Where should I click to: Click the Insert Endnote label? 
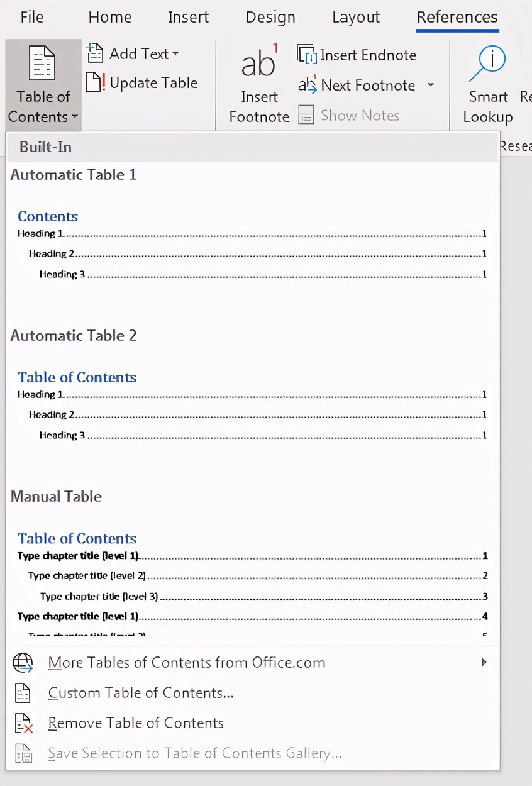368,55
